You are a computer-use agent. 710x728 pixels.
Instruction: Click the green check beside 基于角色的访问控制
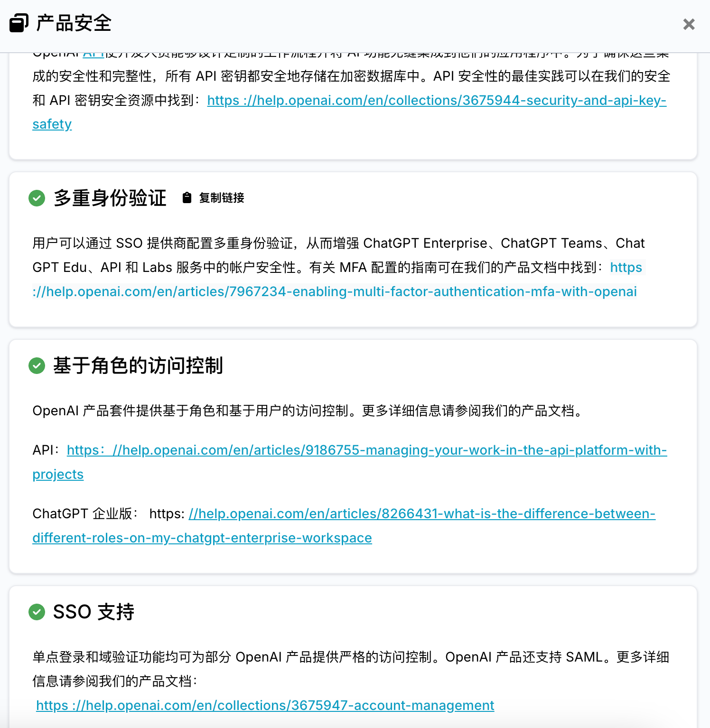pyautogui.click(x=37, y=365)
